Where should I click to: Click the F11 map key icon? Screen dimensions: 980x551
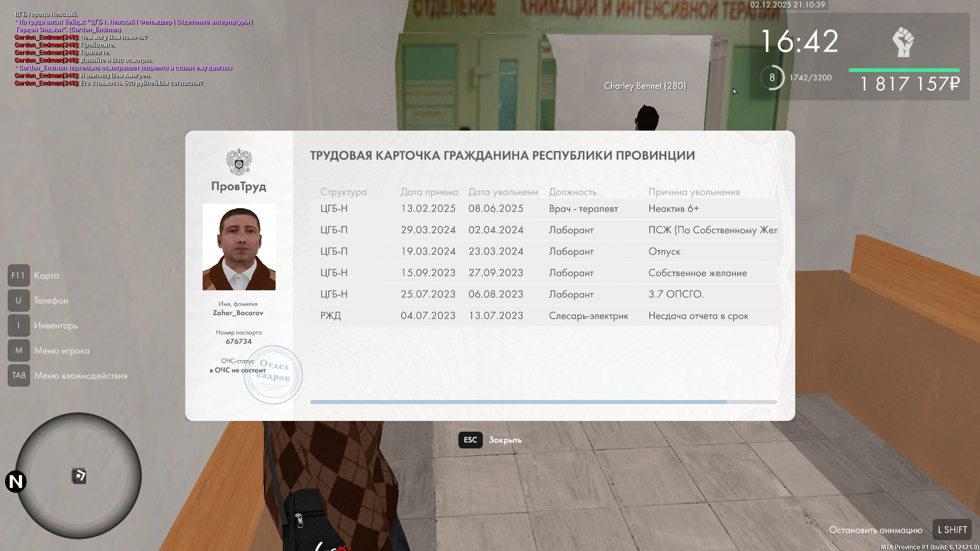click(x=18, y=275)
